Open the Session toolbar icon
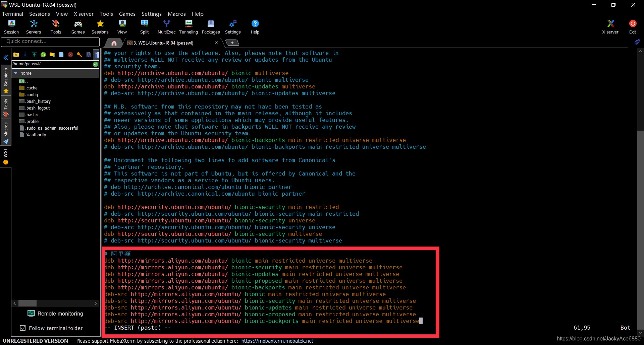Image resolution: width=644 pixels, height=345 pixels. point(11,27)
